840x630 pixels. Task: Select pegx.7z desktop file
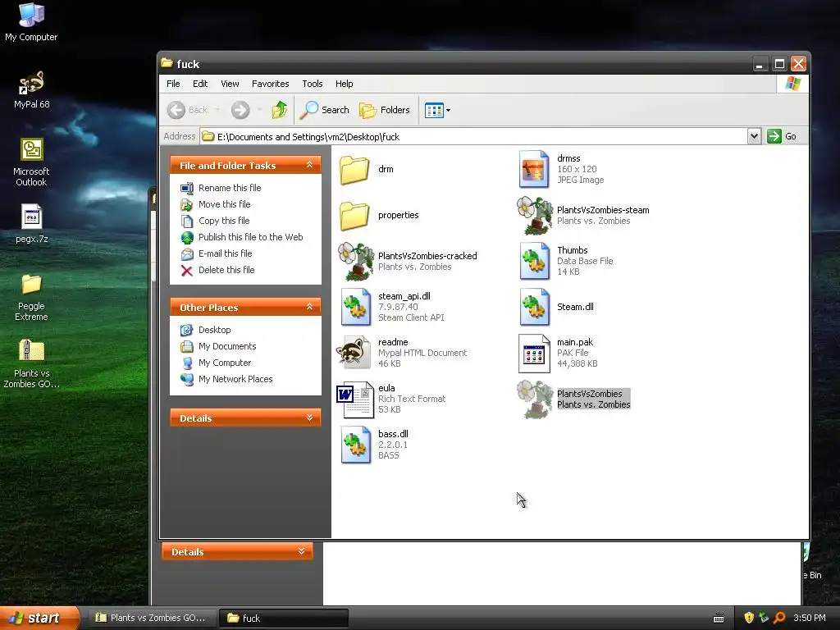click(31, 225)
